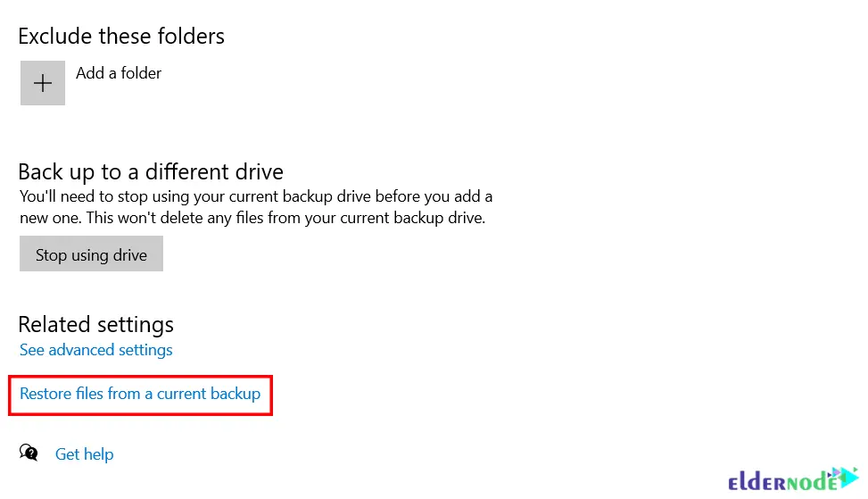The height and width of the screenshot is (499, 868).
Task: Click the description line starting "You'll need to stop"
Action: point(256,196)
